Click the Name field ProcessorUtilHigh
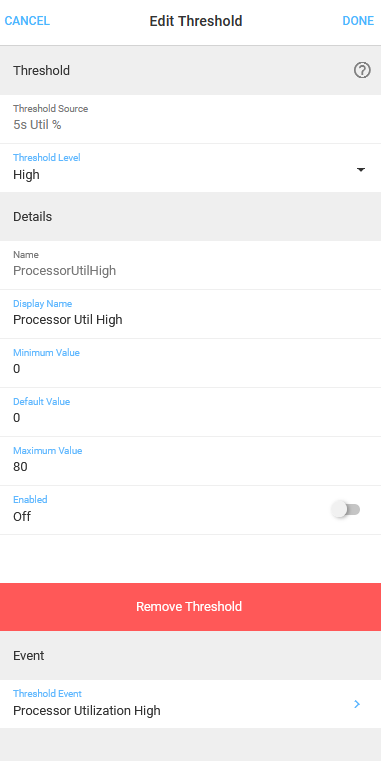 190,265
